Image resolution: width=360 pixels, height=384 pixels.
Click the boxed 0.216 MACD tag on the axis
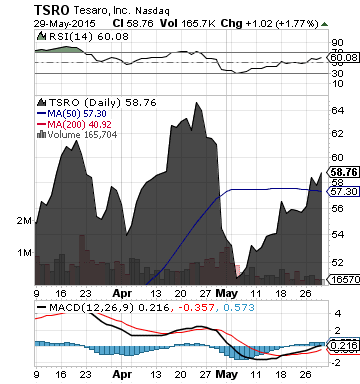(344, 345)
